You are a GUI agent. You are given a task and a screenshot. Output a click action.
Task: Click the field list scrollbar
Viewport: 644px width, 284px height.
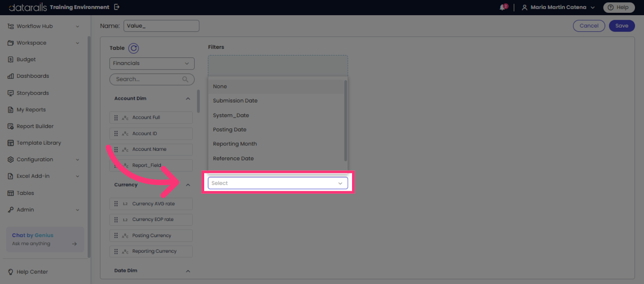click(x=198, y=101)
